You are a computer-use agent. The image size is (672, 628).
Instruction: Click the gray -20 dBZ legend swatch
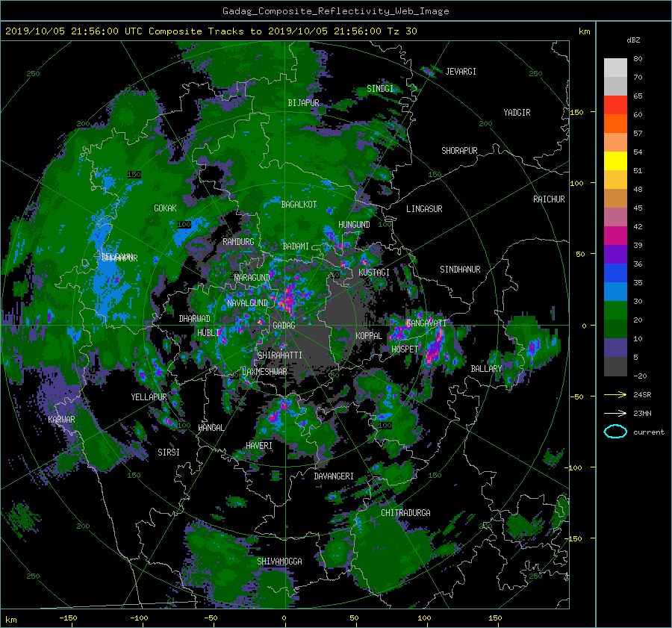tap(615, 367)
